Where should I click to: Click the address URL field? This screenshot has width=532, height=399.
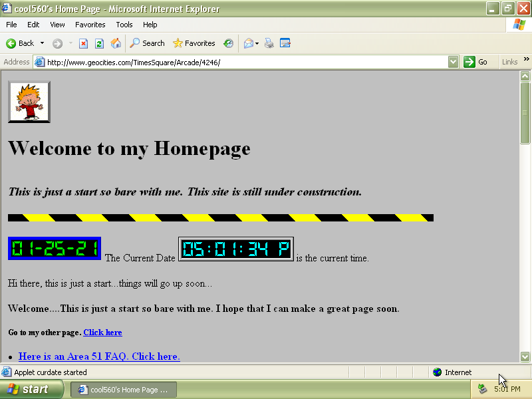point(247,63)
